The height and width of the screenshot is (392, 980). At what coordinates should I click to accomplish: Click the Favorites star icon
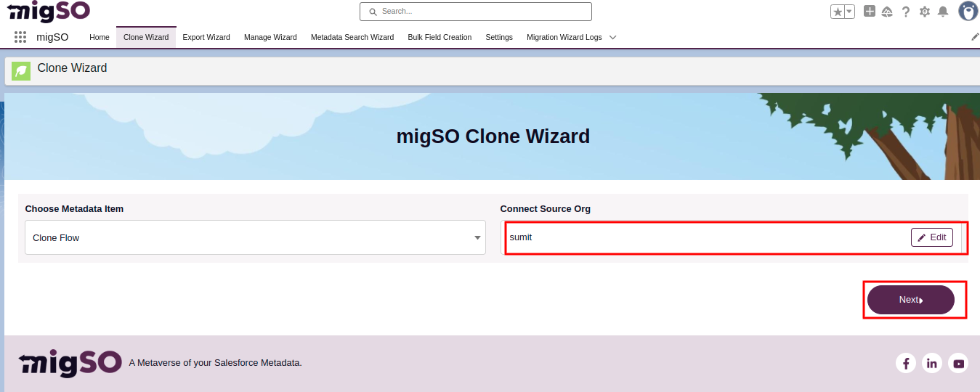tap(837, 12)
